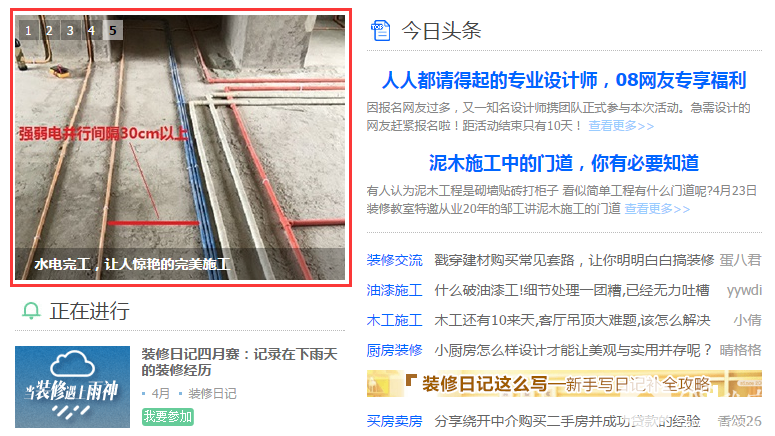Switch carousel to slide 1
Image resolution: width=775 pixels, height=436 pixels.
[x=28, y=31]
